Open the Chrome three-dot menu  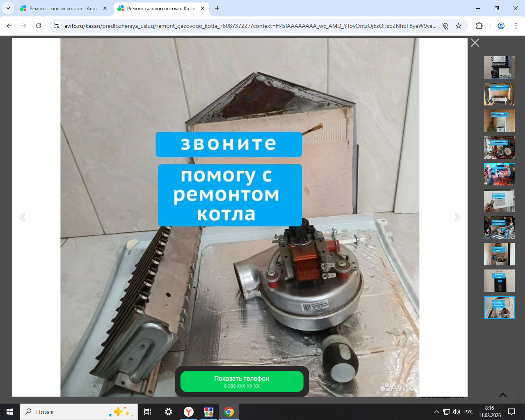(516, 26)
